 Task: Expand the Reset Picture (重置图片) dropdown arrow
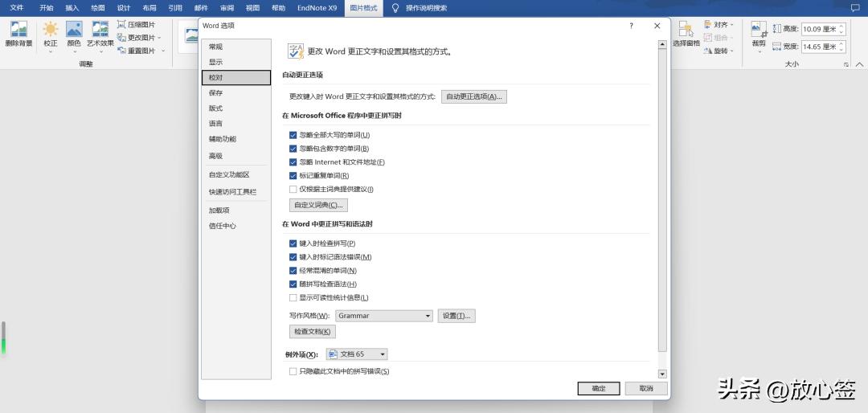162,51
